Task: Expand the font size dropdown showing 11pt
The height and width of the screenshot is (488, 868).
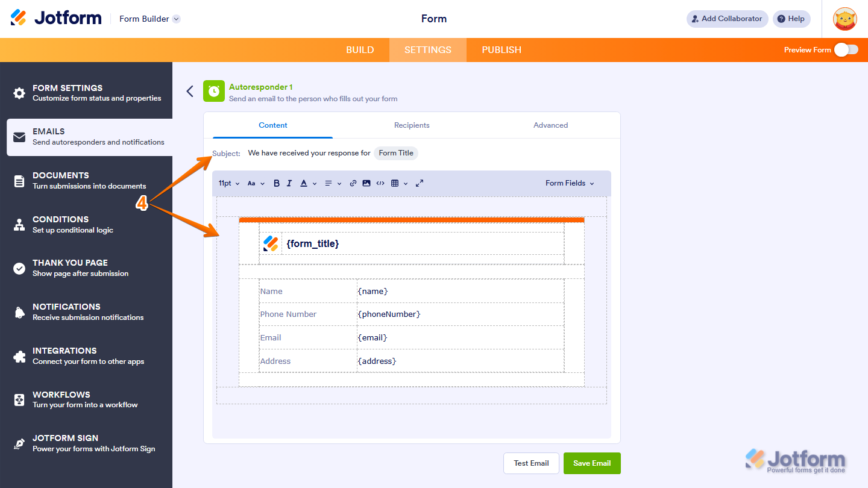Action: point(228,183)
